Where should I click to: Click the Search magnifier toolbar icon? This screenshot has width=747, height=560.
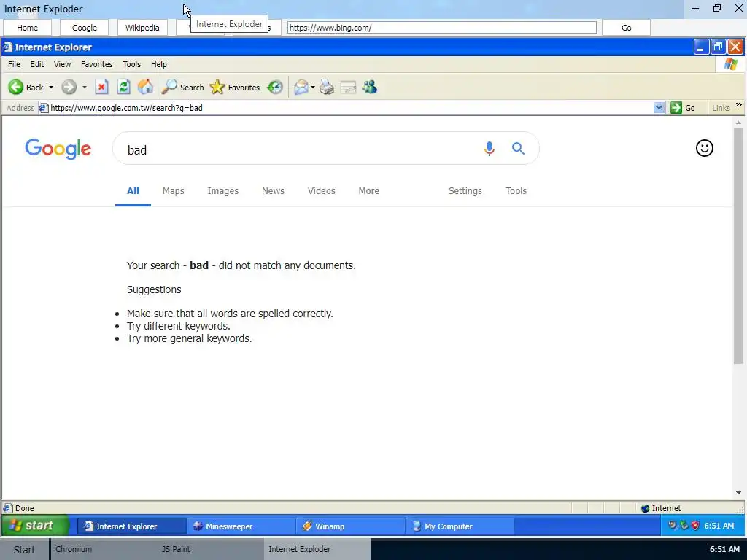169,87
